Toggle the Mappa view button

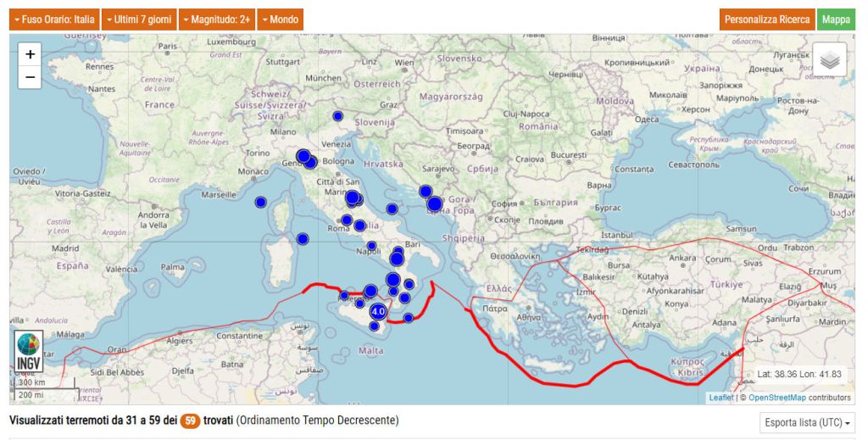(x=836, y=19)
